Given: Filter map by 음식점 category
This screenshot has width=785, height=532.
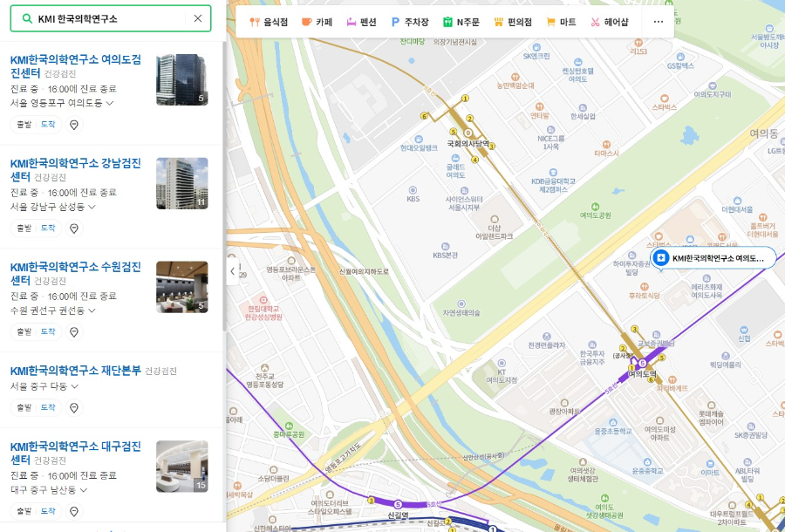Looking at the screenshot, I should pyautogui.click(x=269, y=22).
